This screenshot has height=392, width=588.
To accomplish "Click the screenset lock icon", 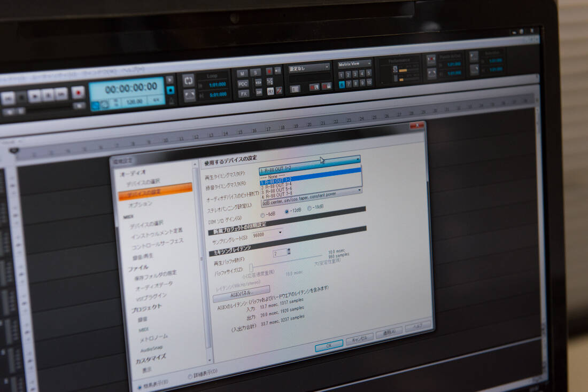I will pos(326,86).
